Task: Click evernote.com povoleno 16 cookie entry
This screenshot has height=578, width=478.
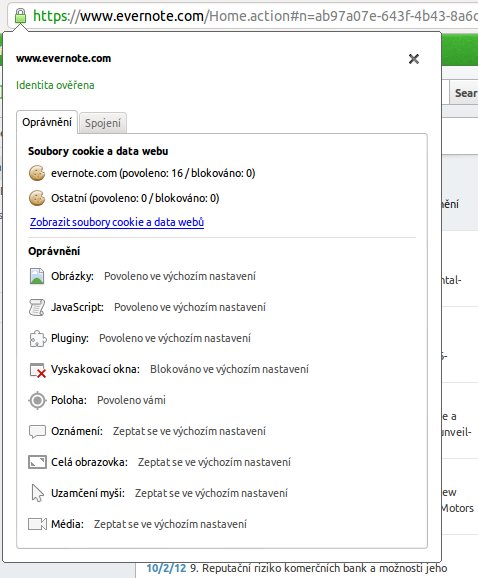Action: click(x=153, y=173)
